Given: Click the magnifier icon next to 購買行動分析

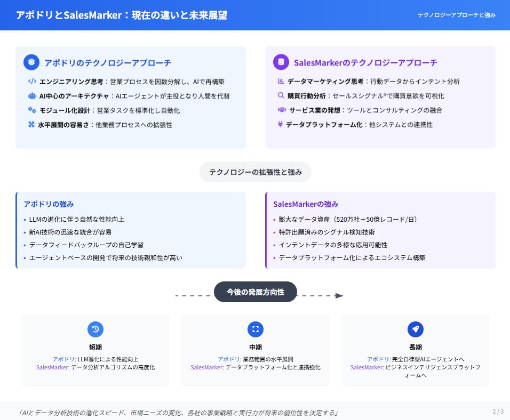Looking at the screenshot, I should coord(281,95).
